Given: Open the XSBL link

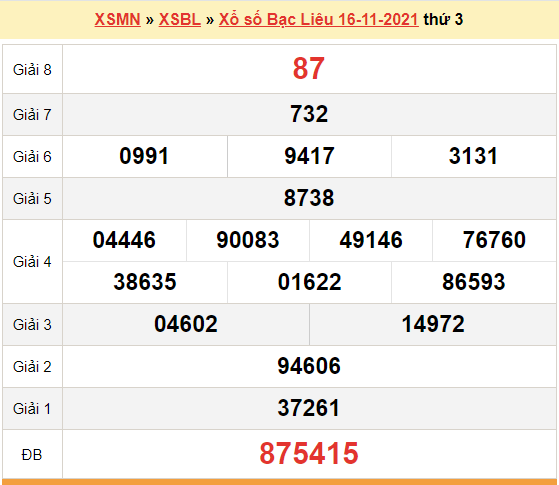Looking at the screenshot, I should tap(180, 19).
